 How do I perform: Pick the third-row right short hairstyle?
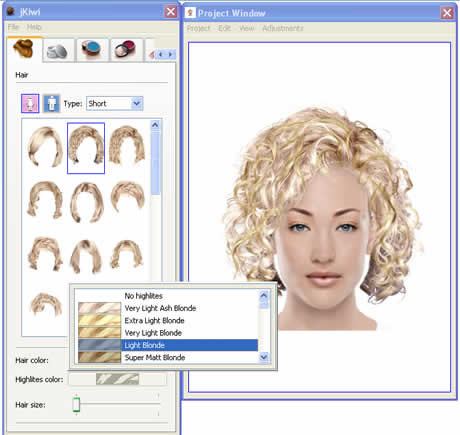(127, 254)
